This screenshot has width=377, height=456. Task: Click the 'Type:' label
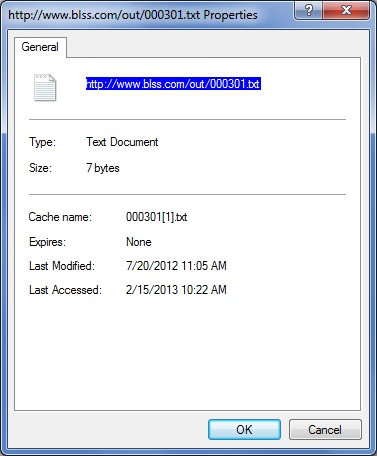[x=42, y=142]
